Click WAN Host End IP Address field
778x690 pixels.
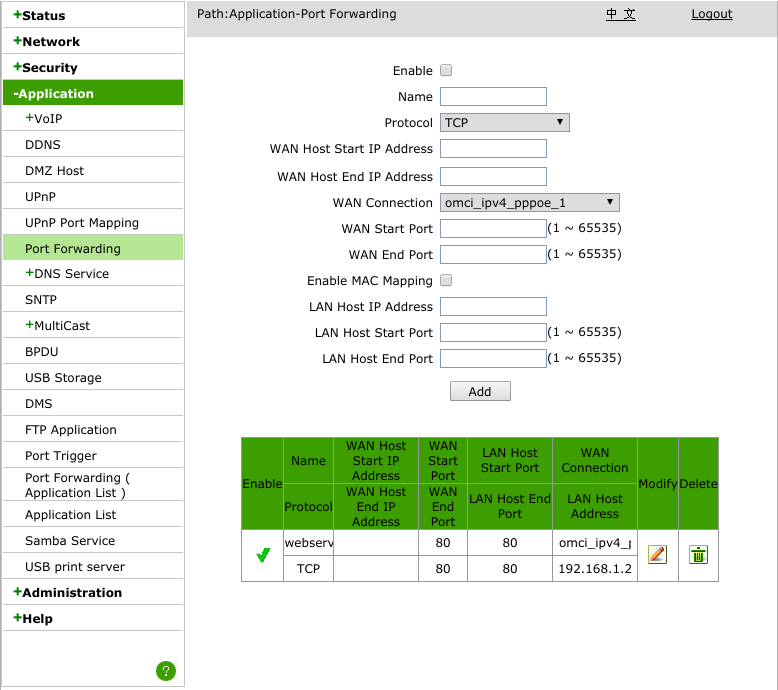493,177
